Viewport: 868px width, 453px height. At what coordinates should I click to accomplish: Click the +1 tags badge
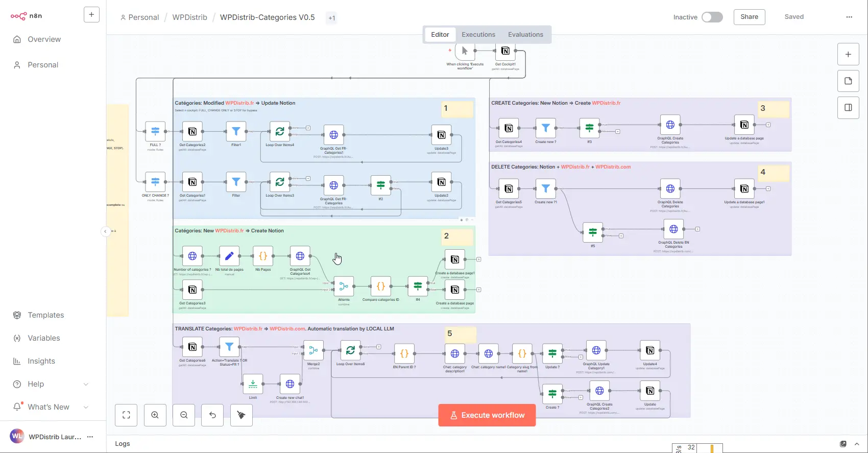click(x=332, y=18)
